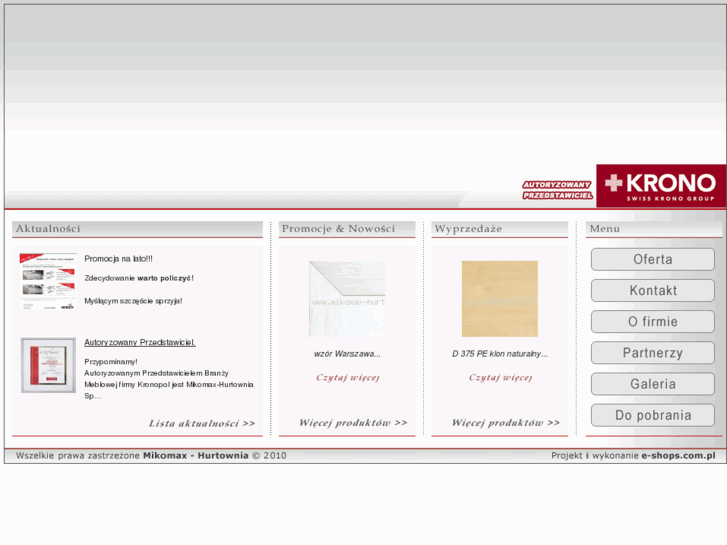Open the wzór Warszawa product image
Image resolution: width=727 pixels, height=545 pixels.
347,299
